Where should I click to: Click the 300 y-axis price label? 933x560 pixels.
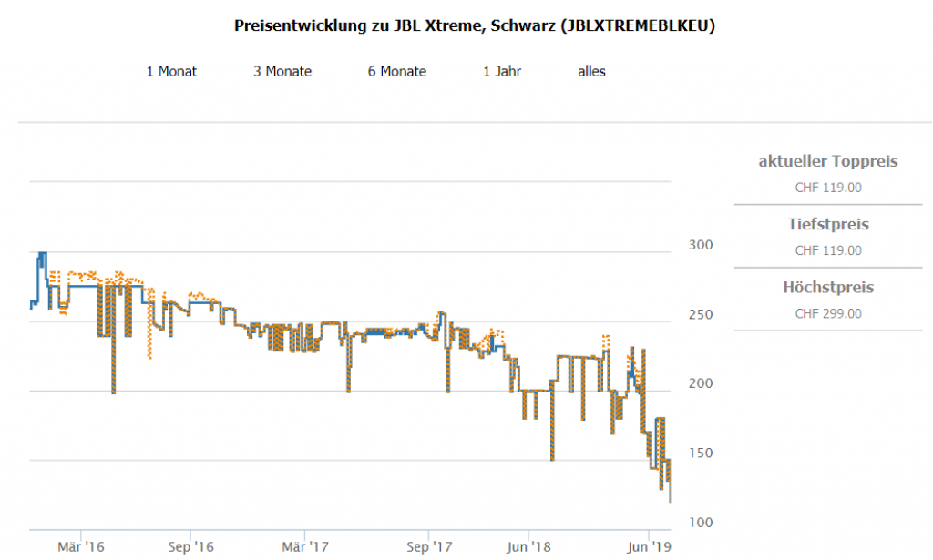click(x=701, y=245)
